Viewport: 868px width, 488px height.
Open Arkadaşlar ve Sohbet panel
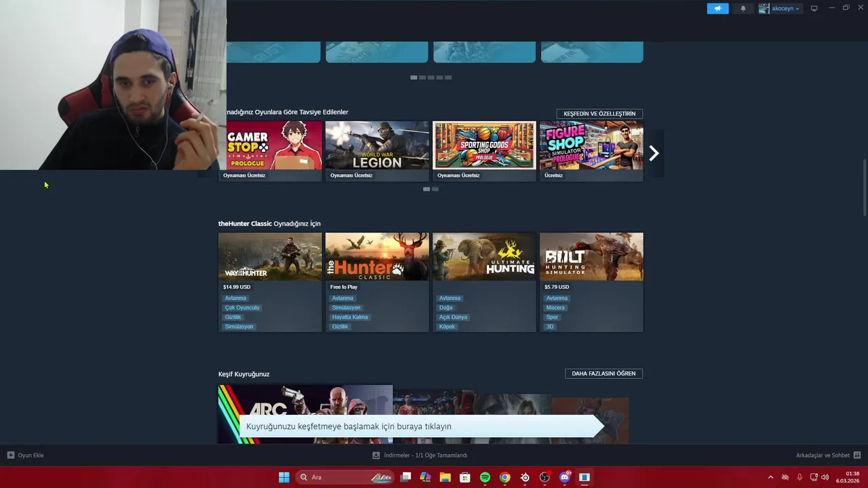click(x=823, y=455)
